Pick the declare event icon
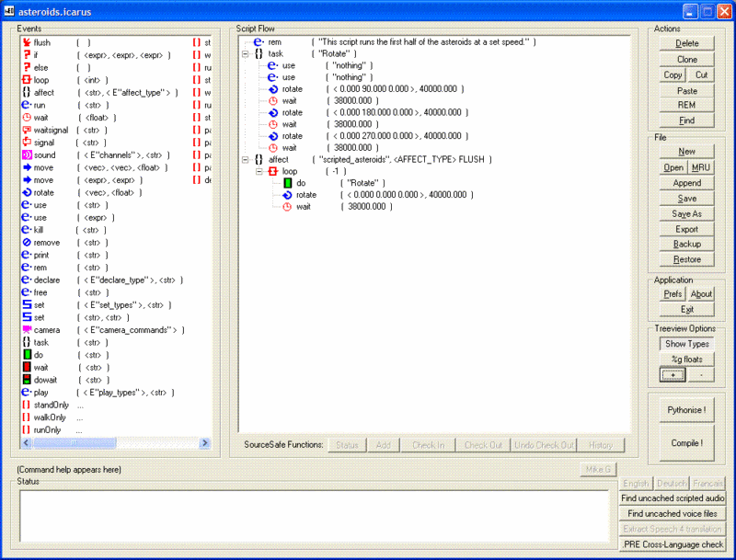The image size is (736, 560). [x=27, y=280]
